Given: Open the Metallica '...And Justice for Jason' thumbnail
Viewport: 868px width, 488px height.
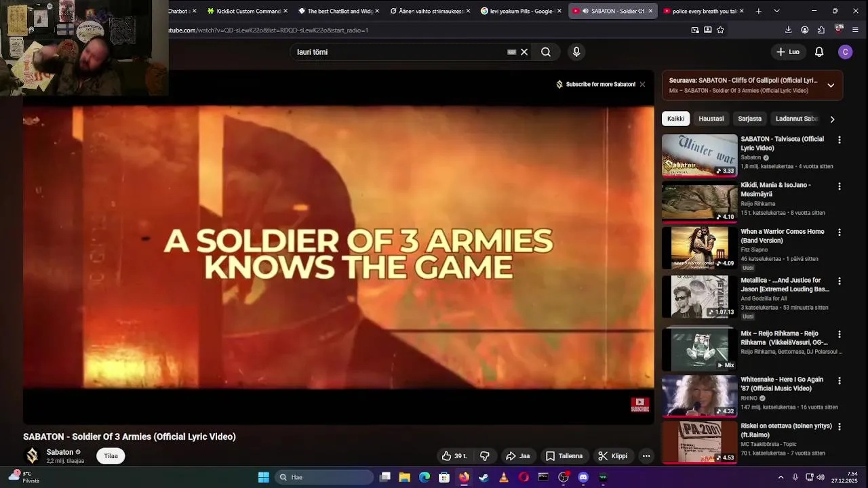Looking at the screenshot, I should pyautogui.click(x=699, y=297).
